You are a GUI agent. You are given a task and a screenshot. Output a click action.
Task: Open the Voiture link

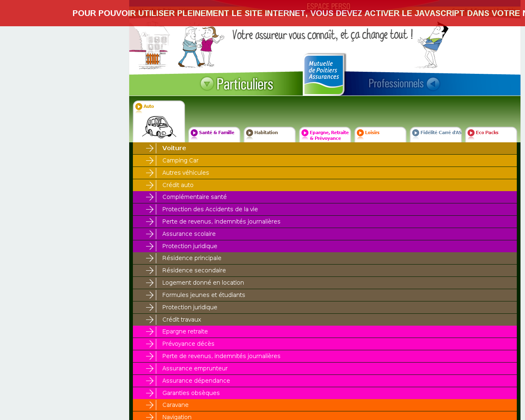(x=325, y=148)
